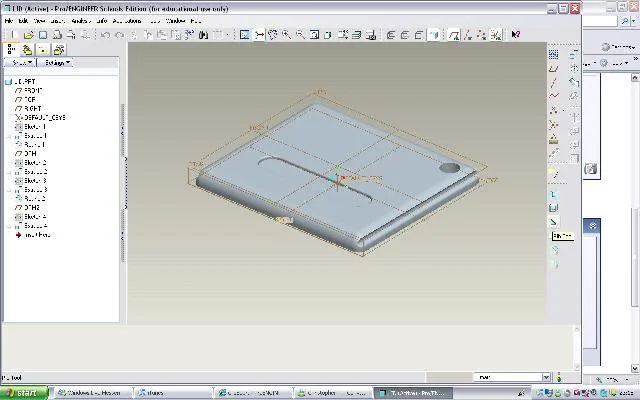Screen dimensions: 640x400
Task: Open the Settings dropdown in model tree
Action: (56, 62)
